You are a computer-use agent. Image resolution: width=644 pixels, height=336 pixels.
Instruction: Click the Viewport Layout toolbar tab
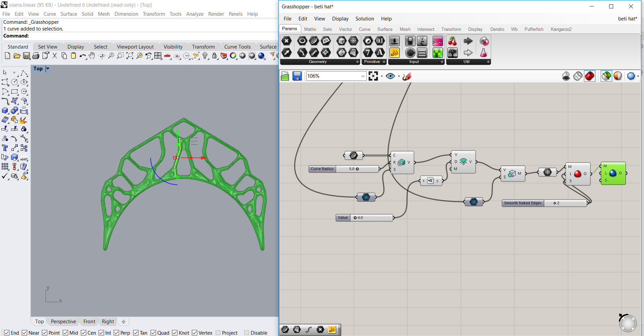tap(135, 47)
